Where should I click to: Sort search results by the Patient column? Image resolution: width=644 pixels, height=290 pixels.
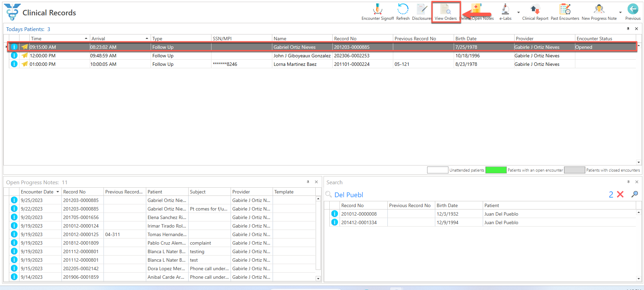pyautogui.click(x=559, y=205)
